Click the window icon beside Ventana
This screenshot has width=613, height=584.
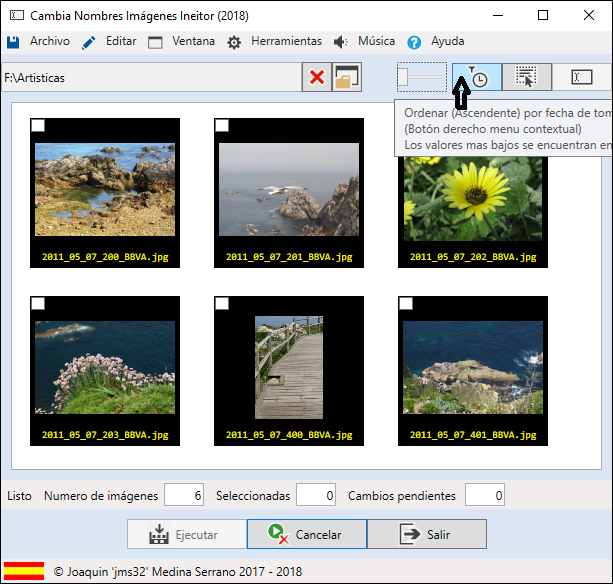[155, 42]
